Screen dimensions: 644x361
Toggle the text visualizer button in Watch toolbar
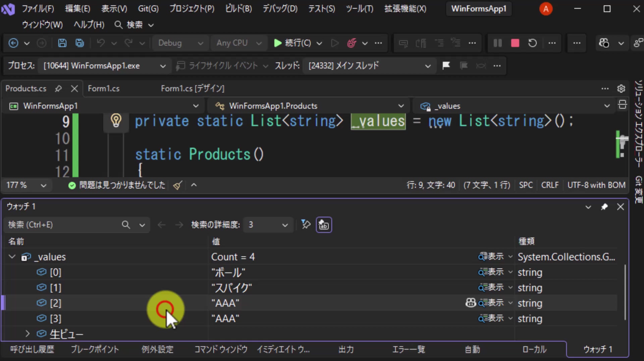click(x=324, y=225)
